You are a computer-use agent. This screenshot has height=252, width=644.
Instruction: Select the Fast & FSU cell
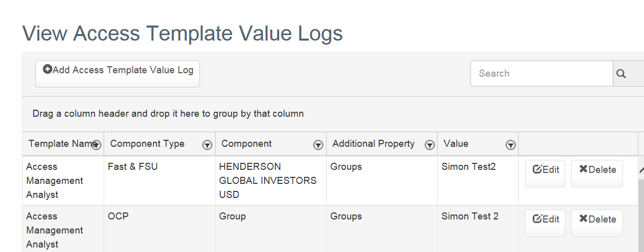pyautogui.click(x=132, y=167)
